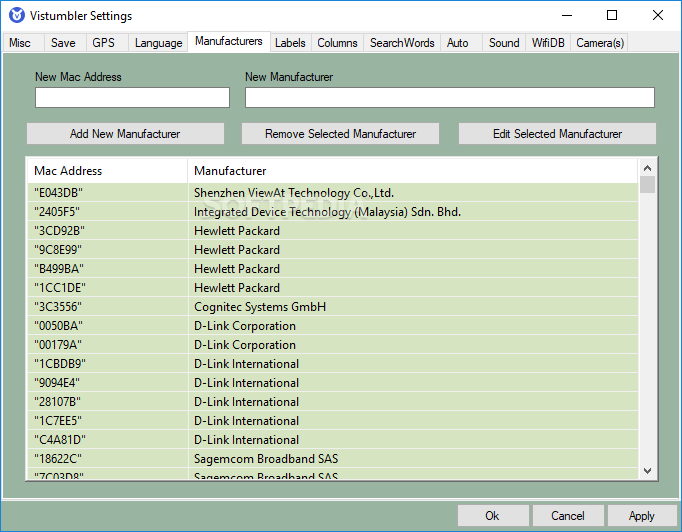Select Hewlett Packard entry for "9C8E99"
Viewport: 682px width, 532px height.
tap(237, 250)
